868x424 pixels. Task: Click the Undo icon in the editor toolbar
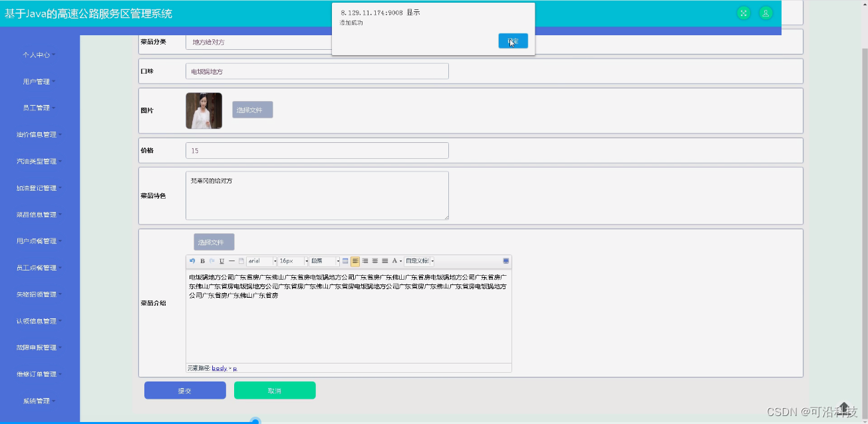pos(193,261)
